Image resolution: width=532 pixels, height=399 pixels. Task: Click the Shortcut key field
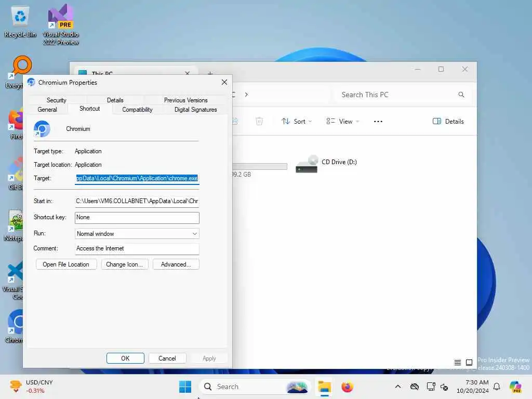click(137, 218)
